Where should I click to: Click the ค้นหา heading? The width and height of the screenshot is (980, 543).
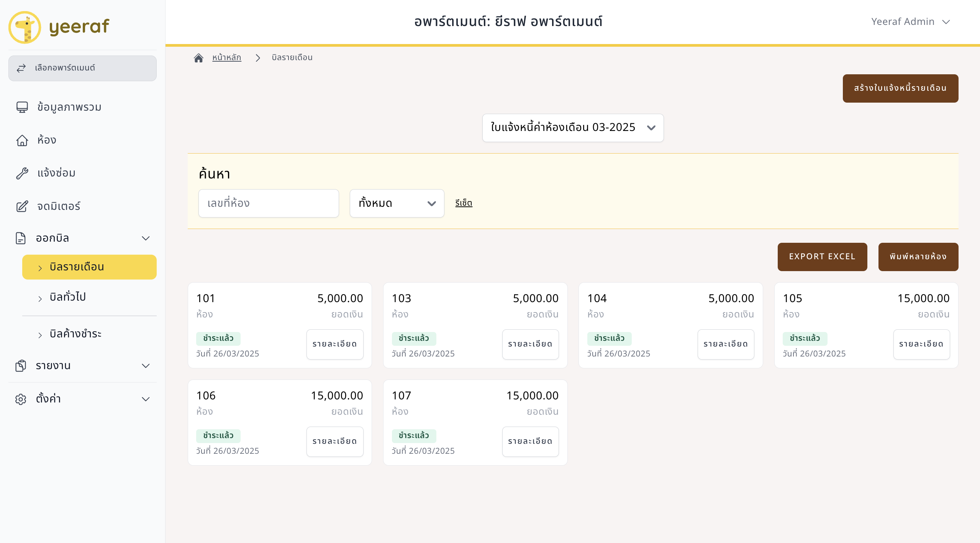coord(215,174)
